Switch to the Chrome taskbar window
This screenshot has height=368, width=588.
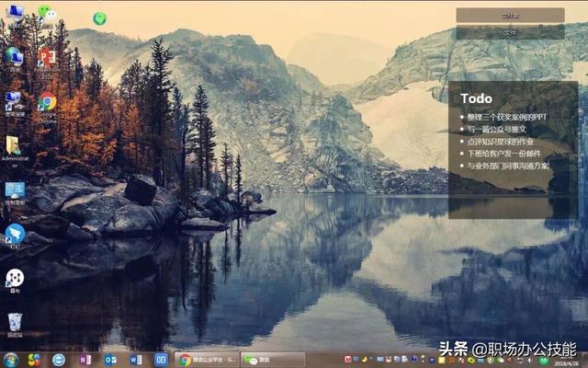pyautogui.click(x=206, y=360)
